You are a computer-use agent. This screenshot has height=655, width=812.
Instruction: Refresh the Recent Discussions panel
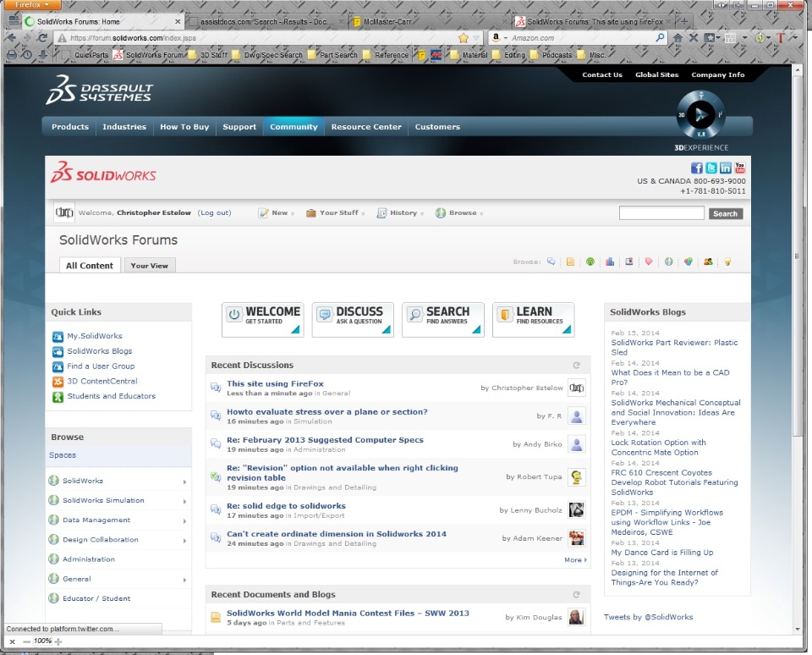(576, 366)
